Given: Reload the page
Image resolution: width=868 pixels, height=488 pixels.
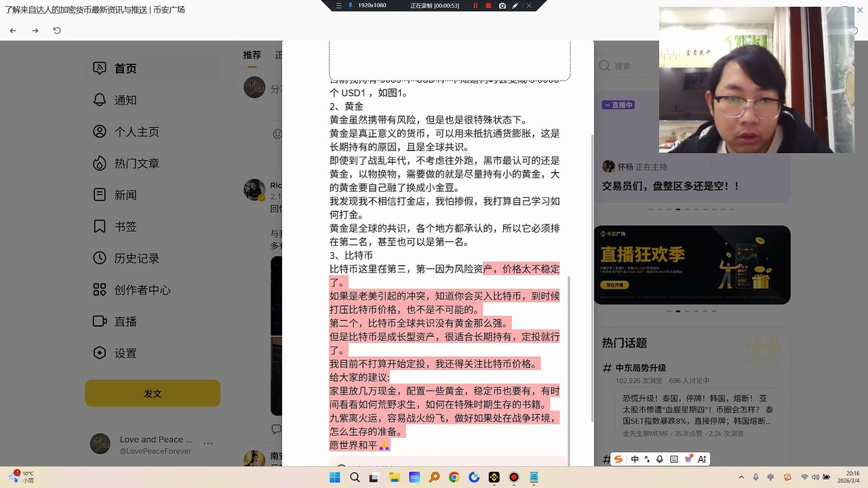Looking at the screenshot, I should (x=57, y=30).
